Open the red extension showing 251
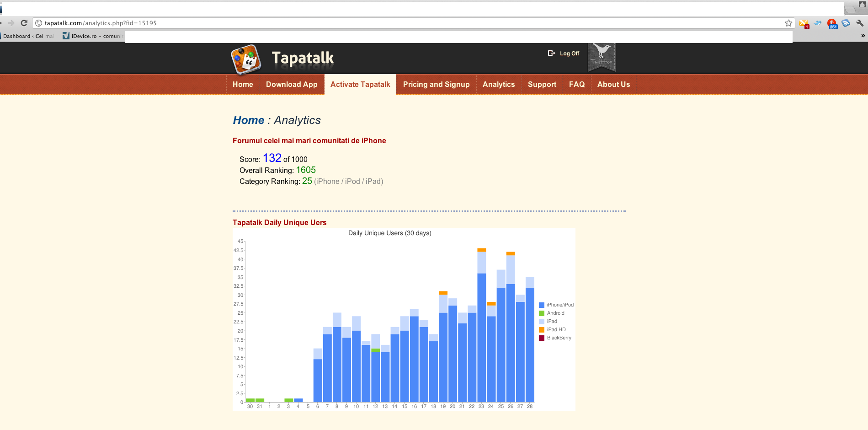The height and width of the screenshot is (430, 868). [x=832, y=23]
